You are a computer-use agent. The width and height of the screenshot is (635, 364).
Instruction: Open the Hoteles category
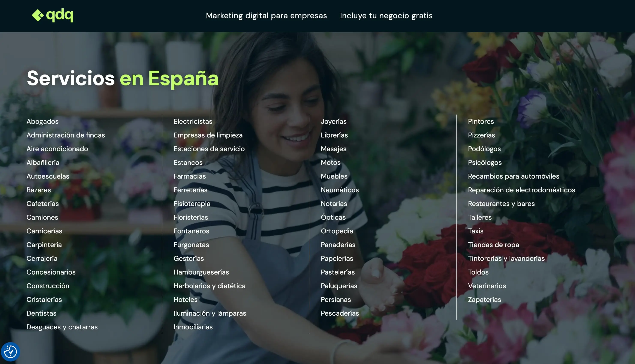coord(186,300)
